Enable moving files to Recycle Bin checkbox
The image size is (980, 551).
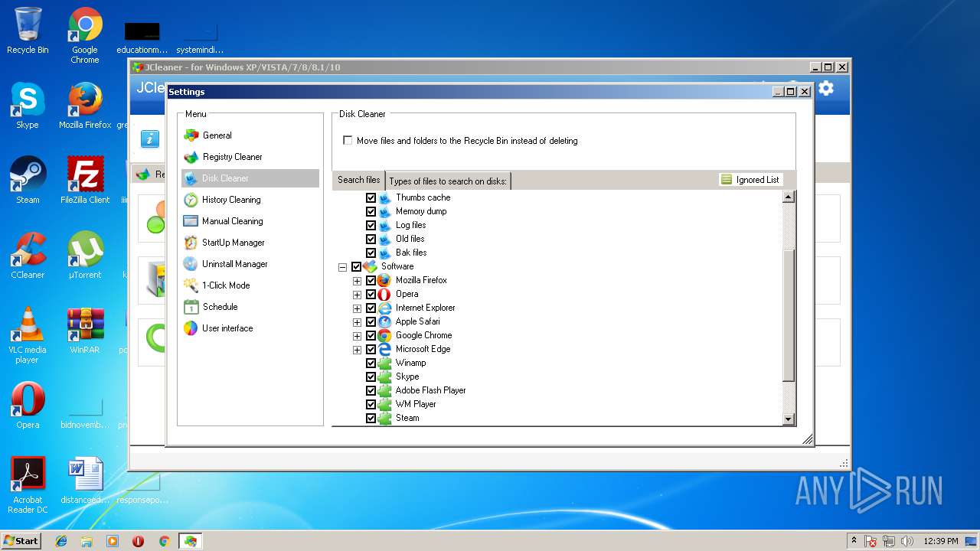point(348,141)
